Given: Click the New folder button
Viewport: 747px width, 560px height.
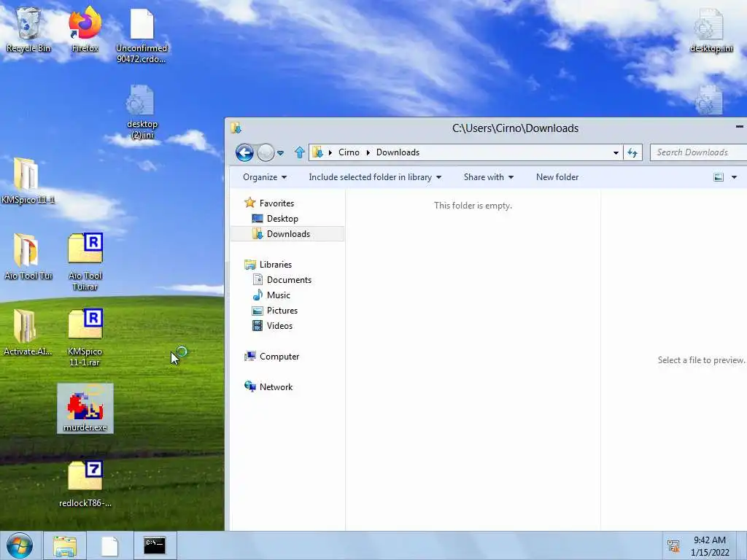Looking at the screenshot, I should point(557,177).
